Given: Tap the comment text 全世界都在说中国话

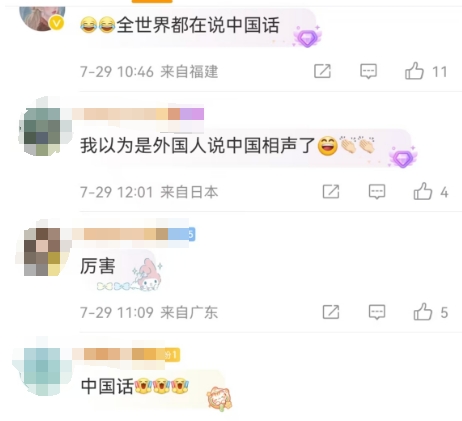Looking at the screenshot, I should coord(198,25).
